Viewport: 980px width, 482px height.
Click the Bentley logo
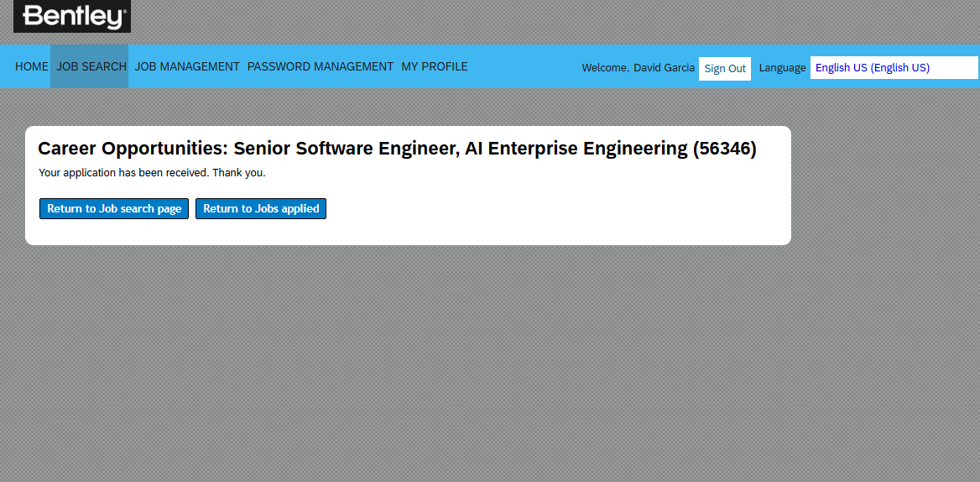pyautogui.click(x=72, y=16)
